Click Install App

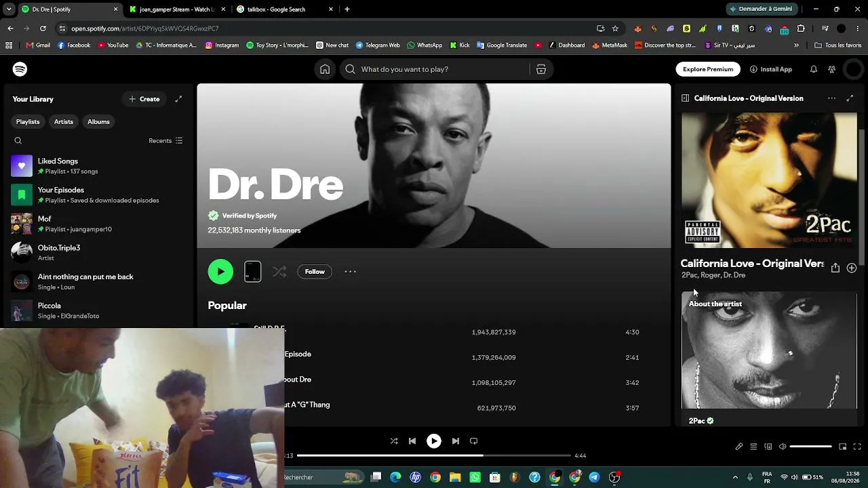771,69
